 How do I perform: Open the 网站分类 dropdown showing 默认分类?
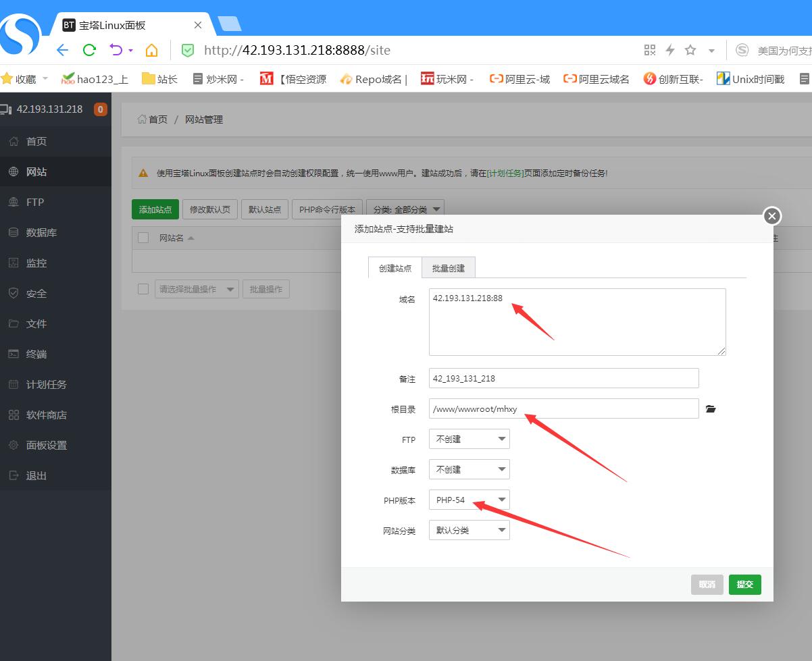coord(470,531)
